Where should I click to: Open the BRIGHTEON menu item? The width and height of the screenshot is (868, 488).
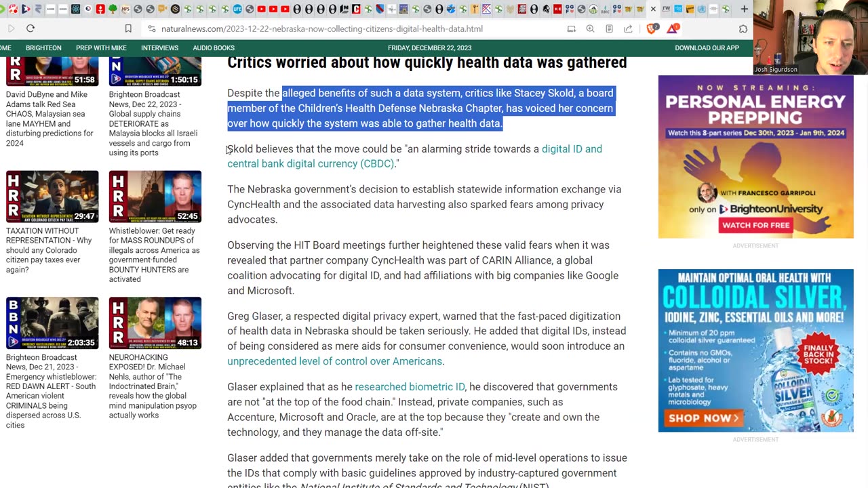click(x=43, y=48)
